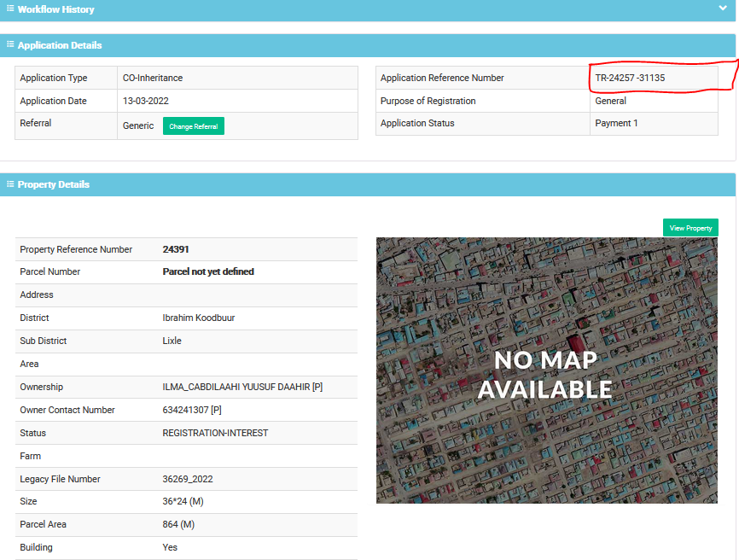Click the Parcel Number label

point(50,271)
